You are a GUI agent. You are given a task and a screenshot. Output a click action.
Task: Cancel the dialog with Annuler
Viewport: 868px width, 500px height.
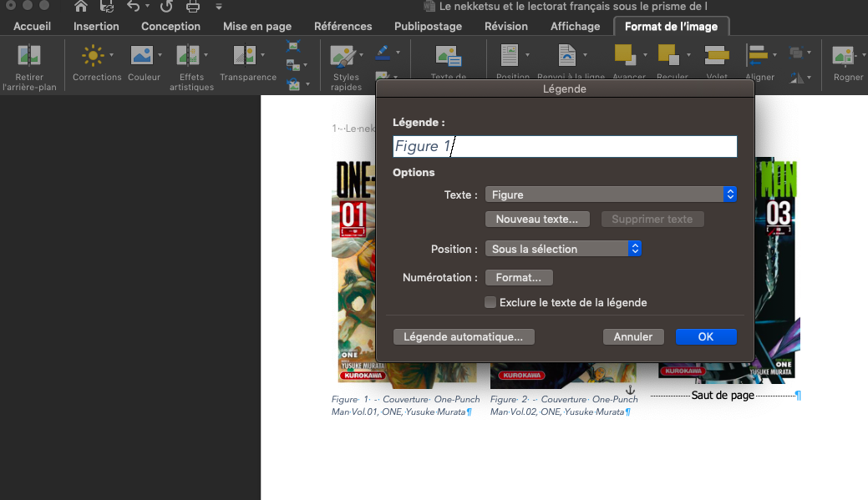click(633, 337)
